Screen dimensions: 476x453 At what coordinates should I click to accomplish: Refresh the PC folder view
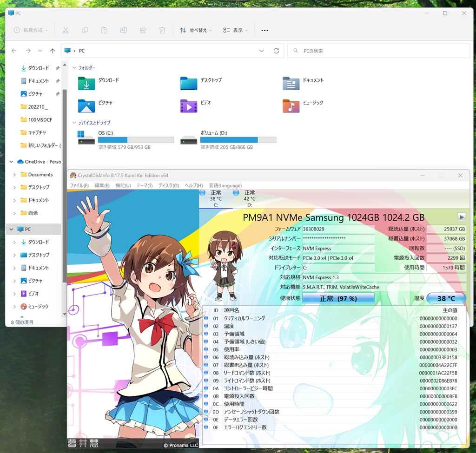point(276,51)
